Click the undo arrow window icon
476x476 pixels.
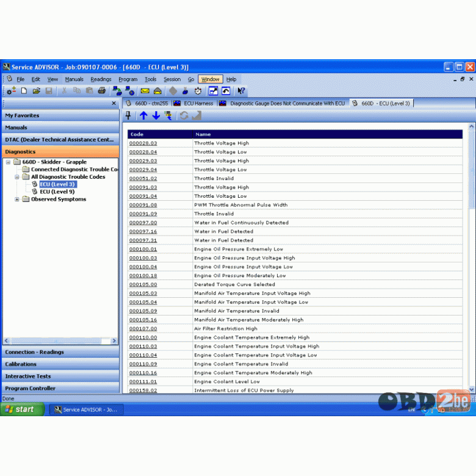click(x=226, y=91)
